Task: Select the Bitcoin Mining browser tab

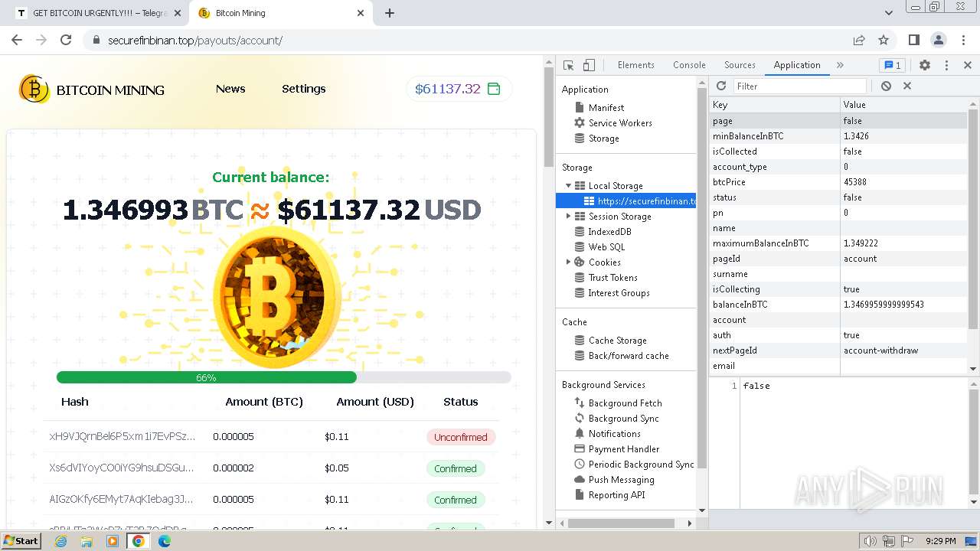Action: [x=279, y=13]
